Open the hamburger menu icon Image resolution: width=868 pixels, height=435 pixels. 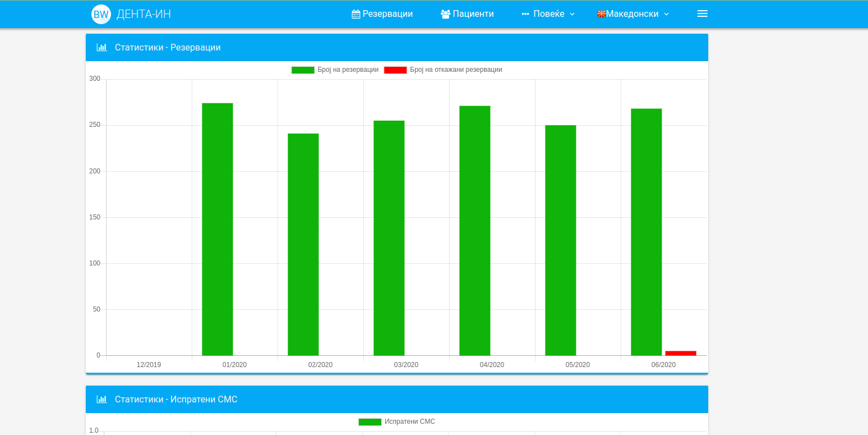coord(702,14)
